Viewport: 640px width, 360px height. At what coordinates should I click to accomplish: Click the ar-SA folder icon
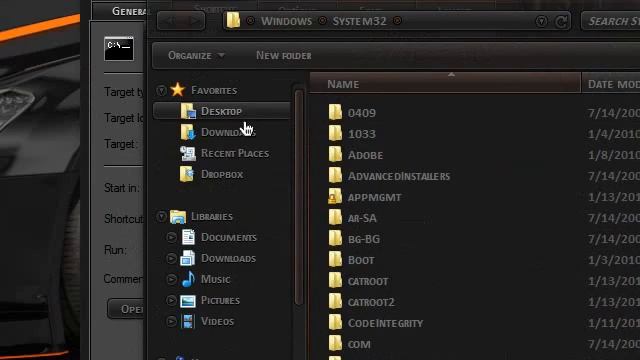[335, 217]
